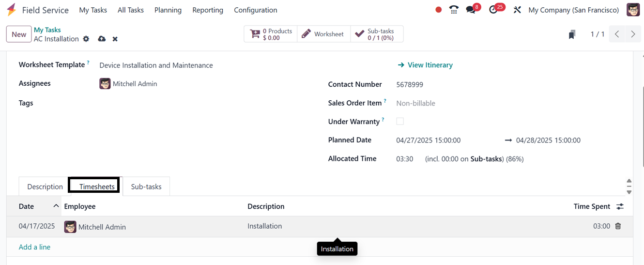Screen dimensions: 644x265
Task: Open the optional columns settings toggle
Action: click(620, 206)
